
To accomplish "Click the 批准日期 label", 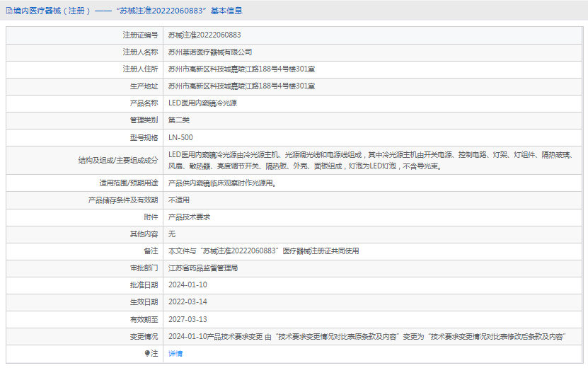I will pyautogui.click(x=144, y=284).
